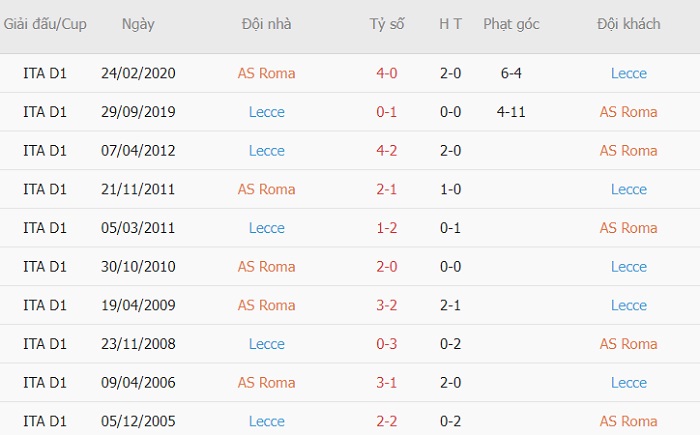This screenshot has height=435, width=700.
Task: Click the 4-2 score of 07/04/2012
Action: click(387, 151)
